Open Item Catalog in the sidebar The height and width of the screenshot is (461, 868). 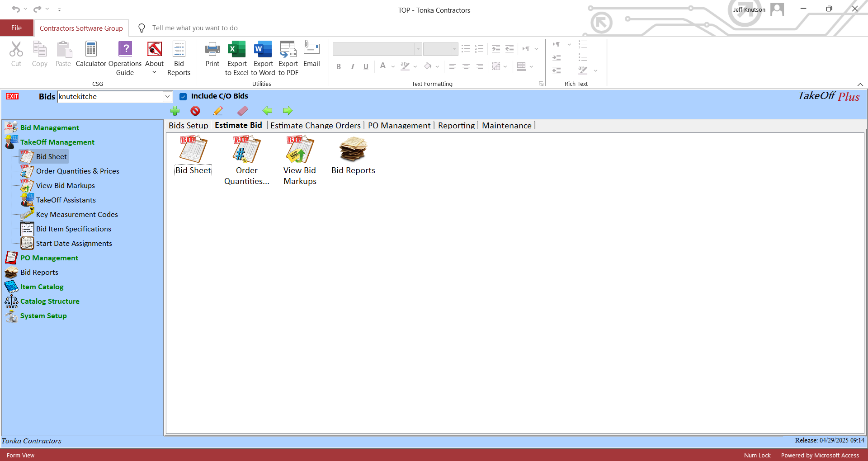coord(42,287)
